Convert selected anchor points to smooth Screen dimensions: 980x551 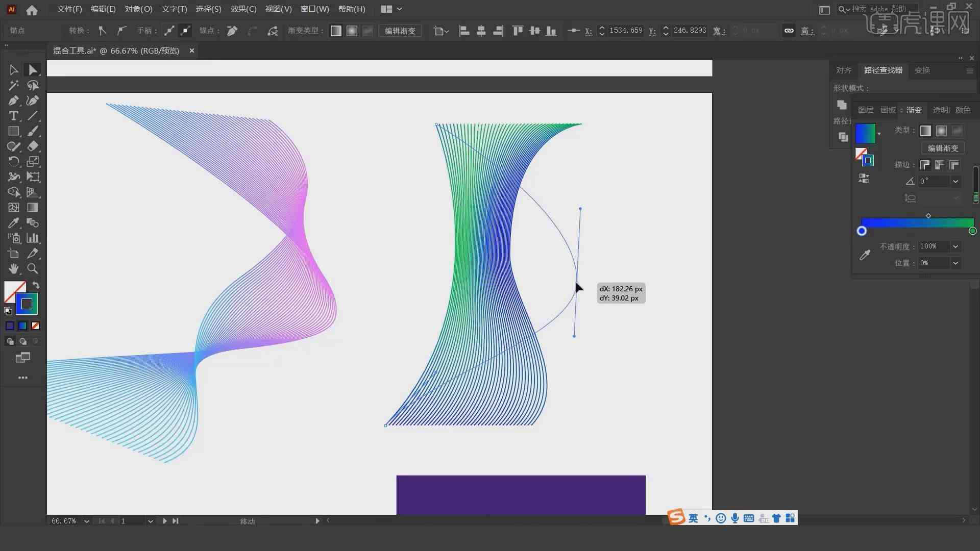pyautogui.click(x=121, y=31)
